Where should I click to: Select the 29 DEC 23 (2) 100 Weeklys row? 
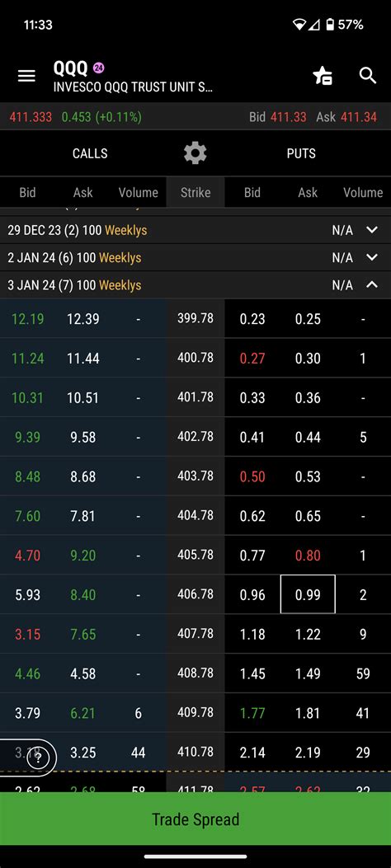coord(195,230)
